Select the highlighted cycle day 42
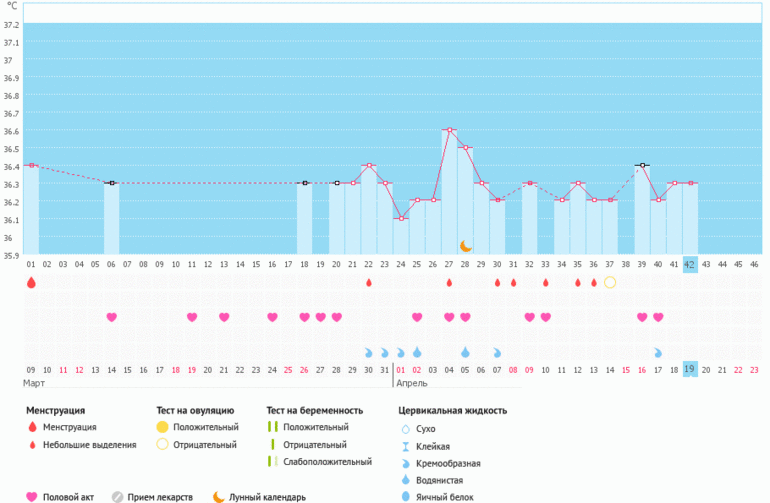Screen dimensions: 770x503 [690, 264]
